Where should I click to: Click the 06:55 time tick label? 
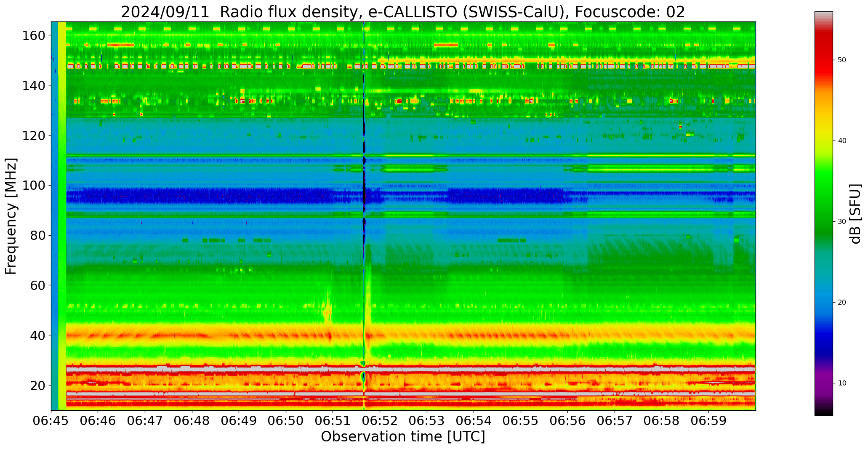(x=521, y=420)
